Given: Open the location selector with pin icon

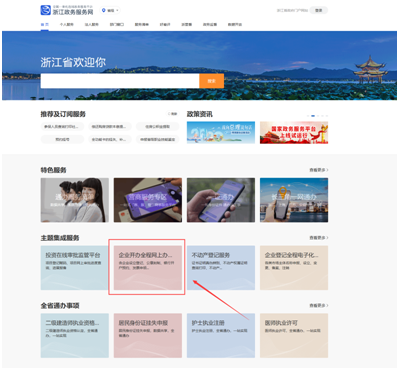Looking at the screenshot, I should 110,11.
